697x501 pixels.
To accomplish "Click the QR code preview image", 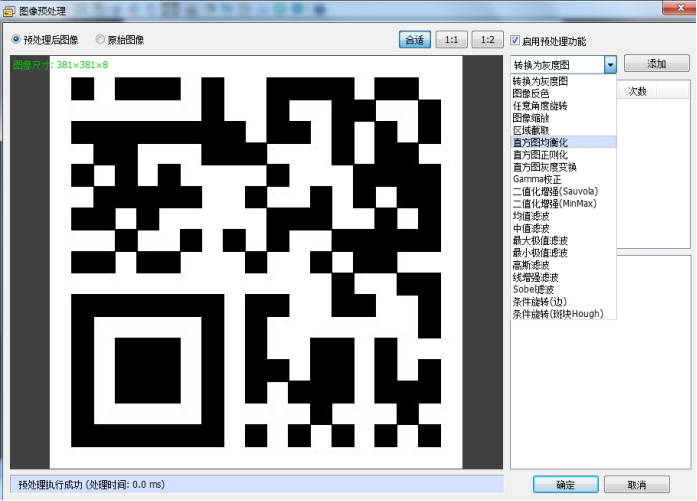I will coord(256,262).
